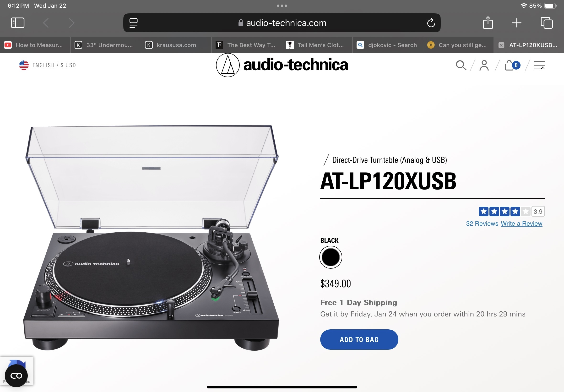
Task: Open the site search magnifier
Action: (461, 65)
